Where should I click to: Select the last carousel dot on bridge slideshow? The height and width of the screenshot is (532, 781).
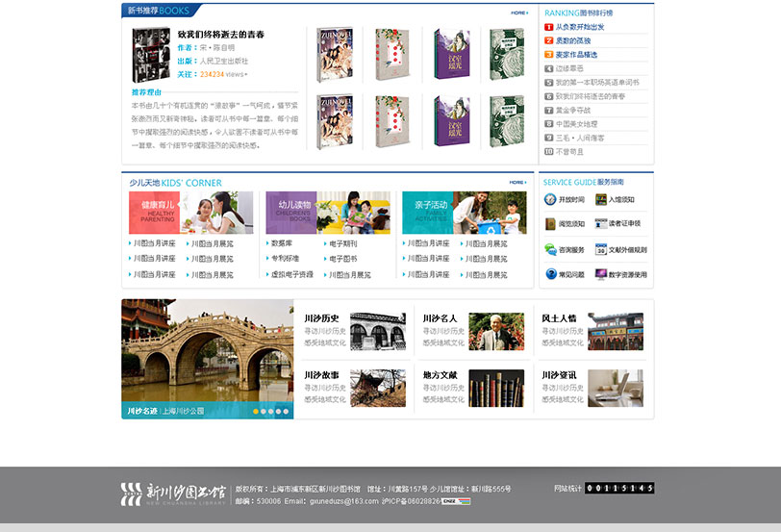coord(287,411)
